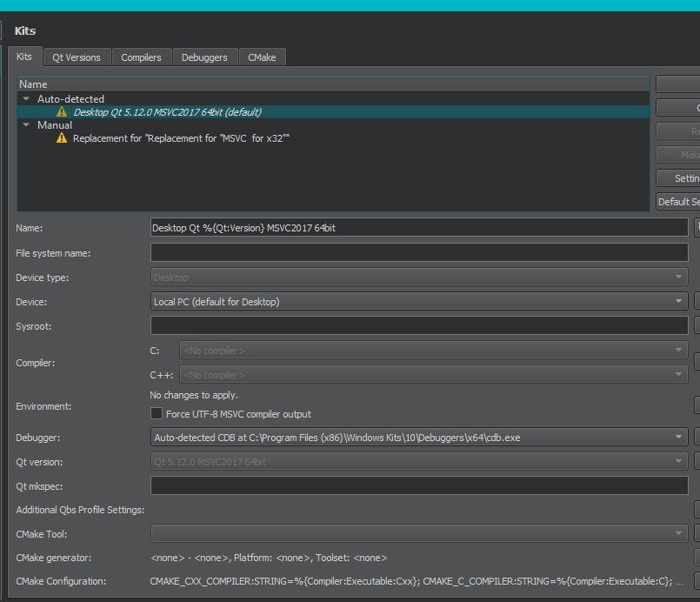Click the CMake Configuration value string

point(416,581)
